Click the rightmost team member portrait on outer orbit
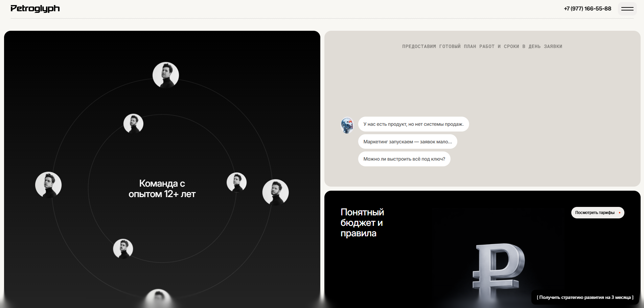Image resolution: width=644 pixels, height=308 pixels. (276, 192)
